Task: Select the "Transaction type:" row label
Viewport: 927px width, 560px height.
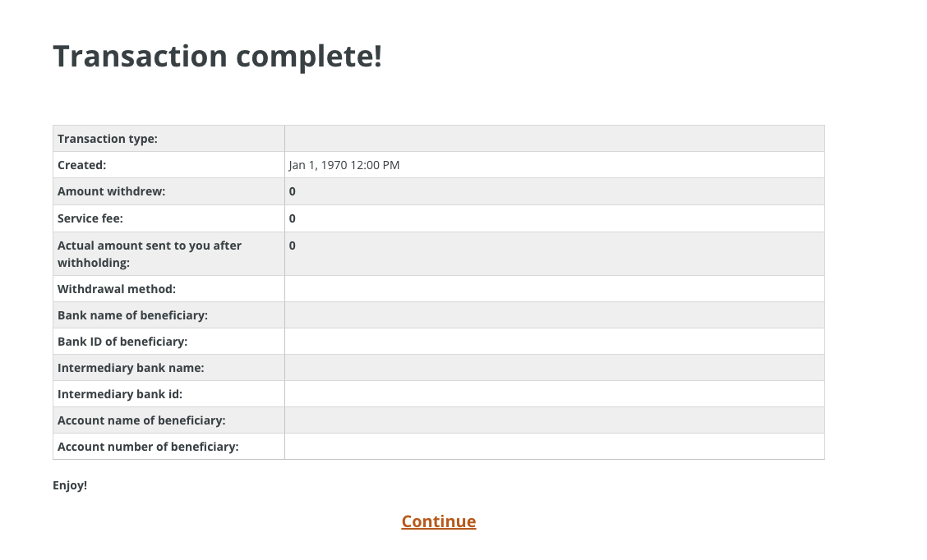Action: [108, 139]
